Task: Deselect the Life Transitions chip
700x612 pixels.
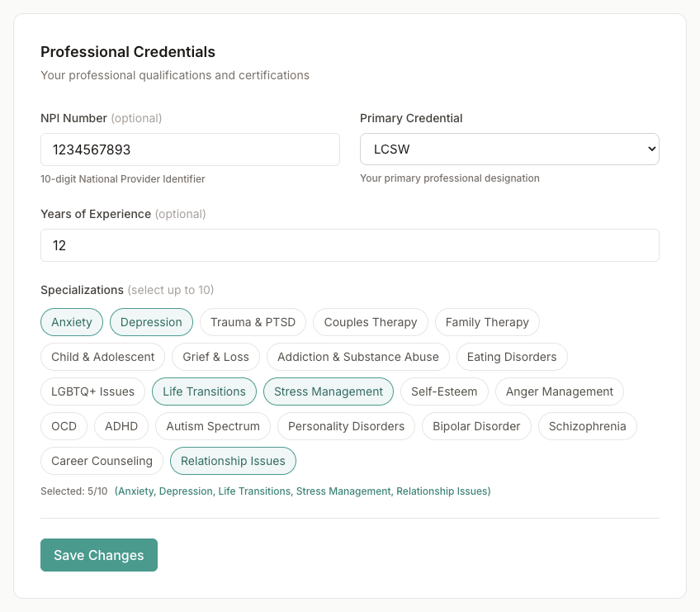Action: (204, 391)
